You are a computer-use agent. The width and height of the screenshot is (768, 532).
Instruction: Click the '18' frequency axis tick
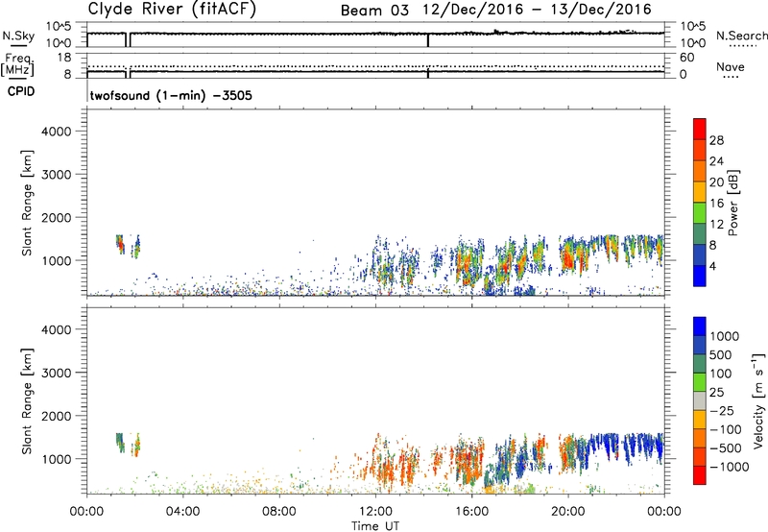64,58
